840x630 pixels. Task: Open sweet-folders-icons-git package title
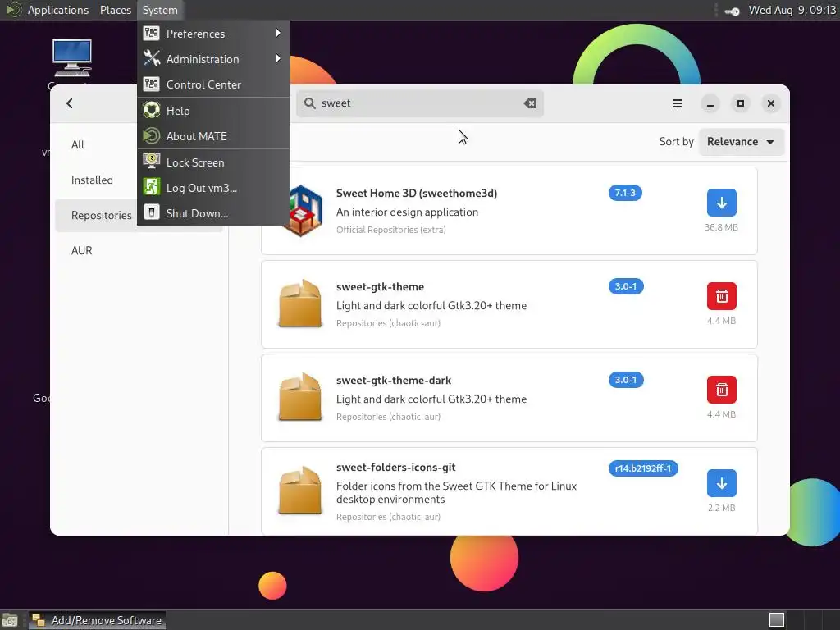click(x=395, y=467)
